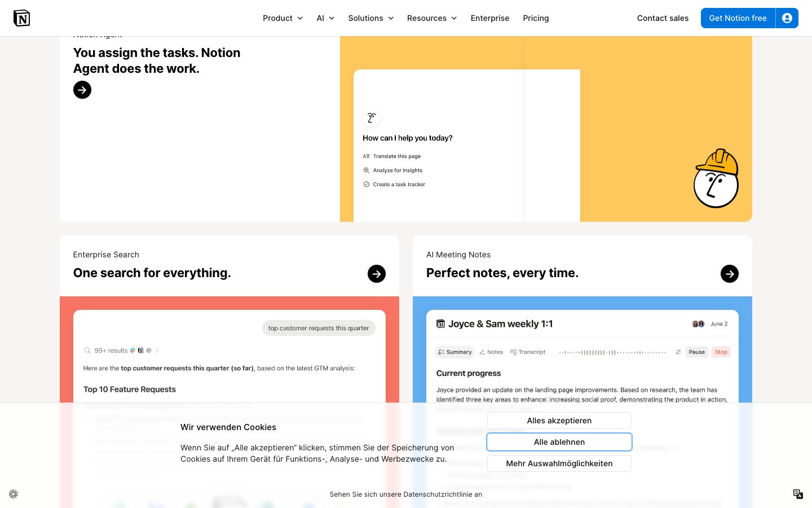812x508 pixels.
Task: Go to the Enterprise page
Action: [x=489, y=18]
